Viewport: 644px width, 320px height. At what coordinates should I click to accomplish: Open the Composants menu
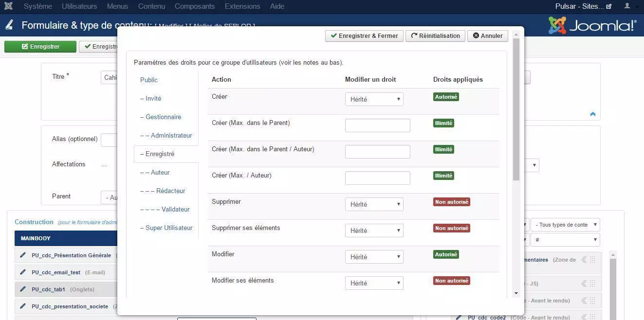[x=195, y=6]
